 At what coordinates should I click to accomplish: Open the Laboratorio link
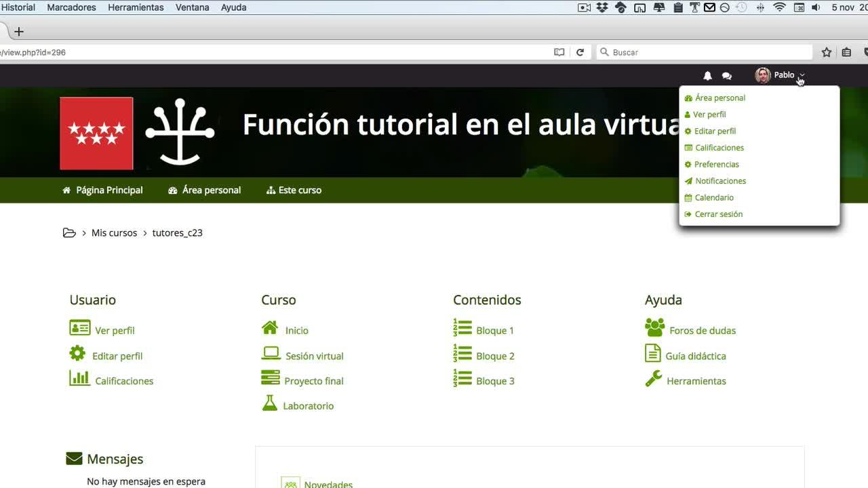pyautogui.click(x=309, y=406)
